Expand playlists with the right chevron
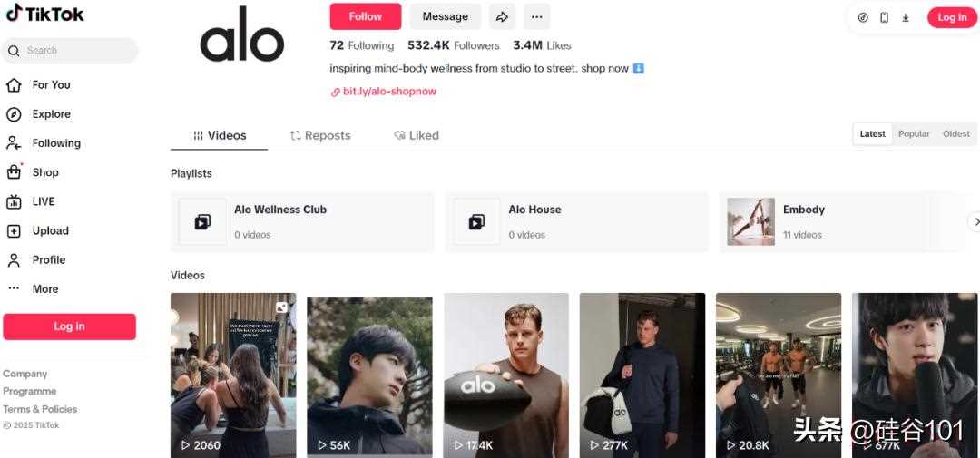The image size is (980, 458). (x=974, y=222)
